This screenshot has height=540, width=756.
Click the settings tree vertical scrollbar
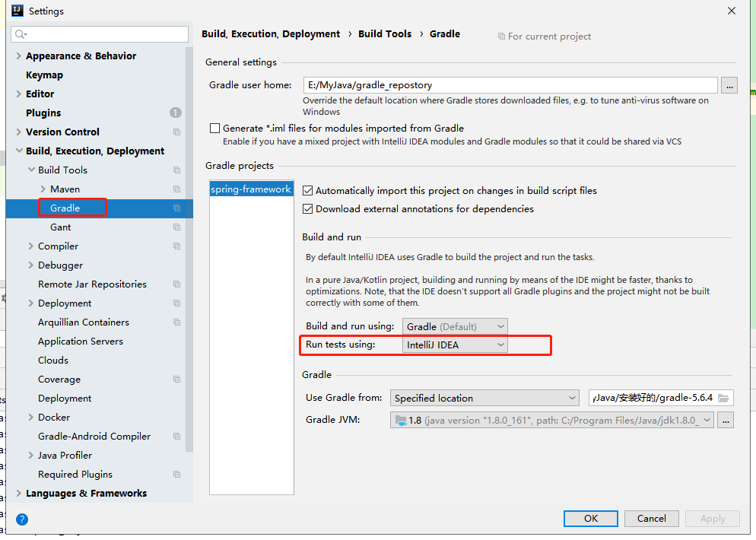tap(189, 249)
